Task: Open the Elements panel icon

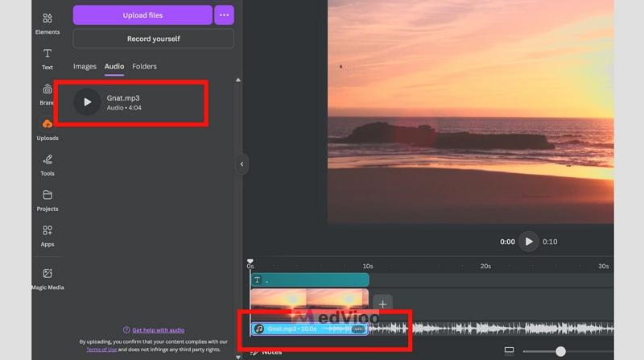Action: (47, 18)
